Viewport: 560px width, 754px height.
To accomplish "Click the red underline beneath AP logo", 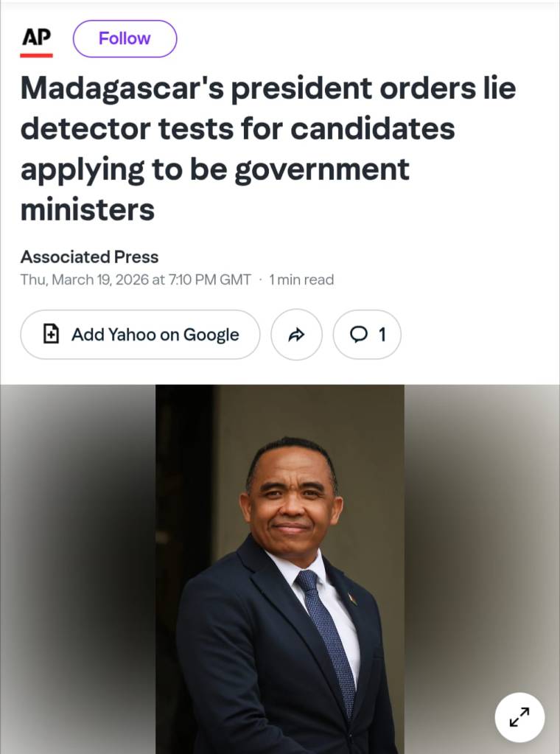I will click(x=36, y=55).
